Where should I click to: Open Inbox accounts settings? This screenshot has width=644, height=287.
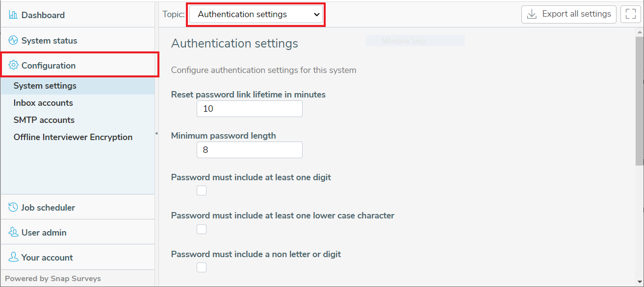[x=44, y=102]
